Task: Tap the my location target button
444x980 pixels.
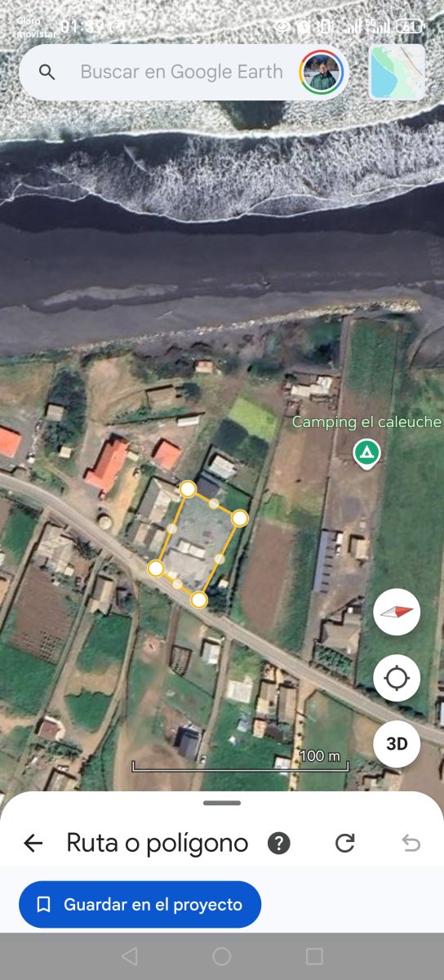Action: (x=397, y=678)
